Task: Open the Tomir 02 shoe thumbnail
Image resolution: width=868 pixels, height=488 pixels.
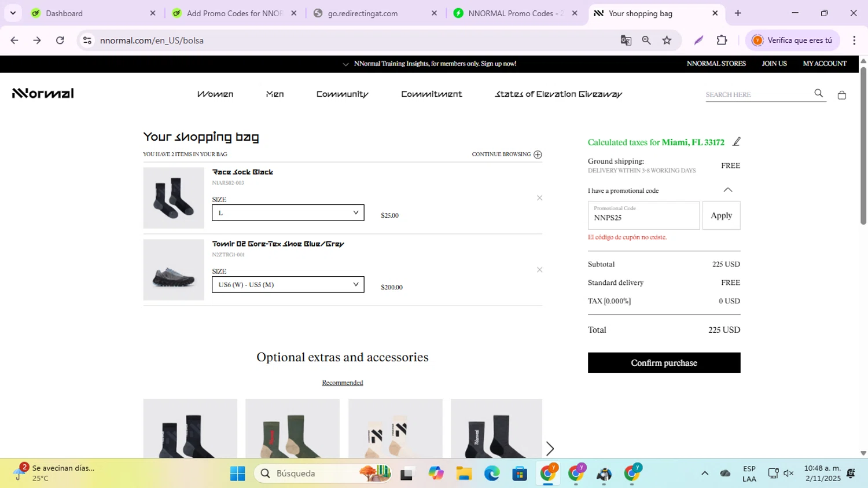Action: pos(174,270)
